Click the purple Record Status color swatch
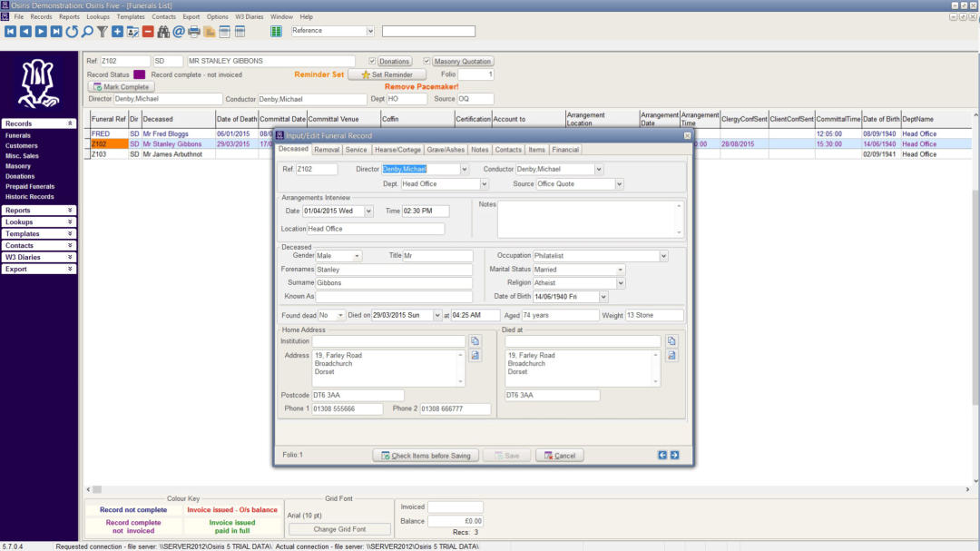The width and height of the screenshot is (980, 551). (x=139, y=74)
